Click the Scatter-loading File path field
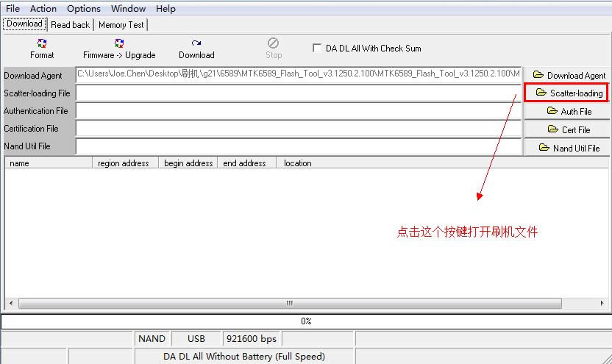The image size is (612, 364). [298, 93]
